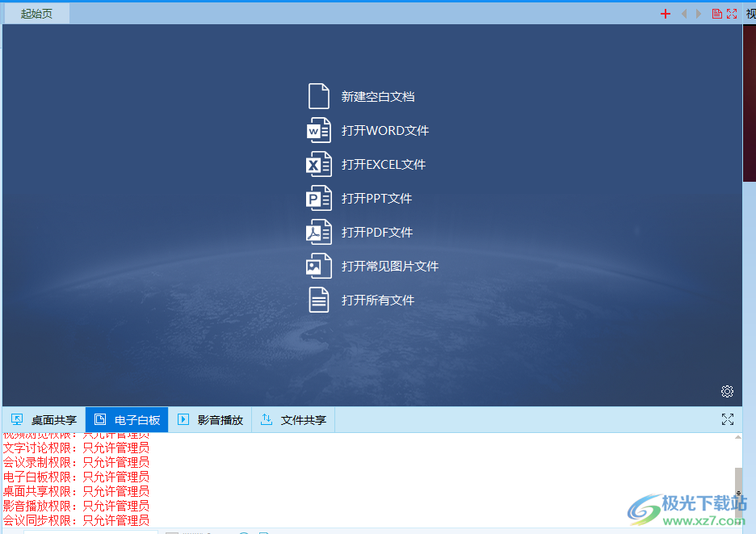Toggle fullscreen via top-right expand arrows
Image resolution: width=756 pixels, height=534 pixels.
click(x=732, y=13)
